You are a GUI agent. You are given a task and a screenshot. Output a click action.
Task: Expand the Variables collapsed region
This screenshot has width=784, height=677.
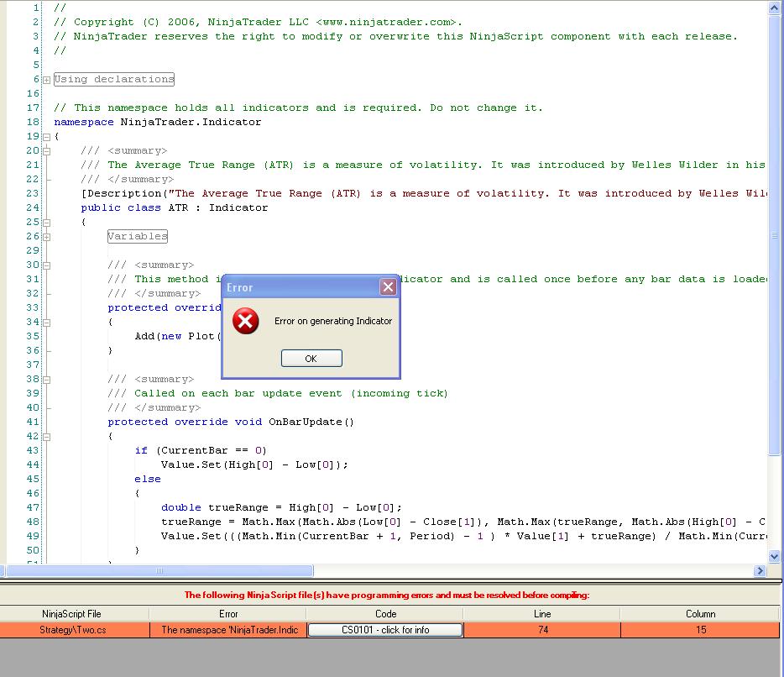pos(46,237)
